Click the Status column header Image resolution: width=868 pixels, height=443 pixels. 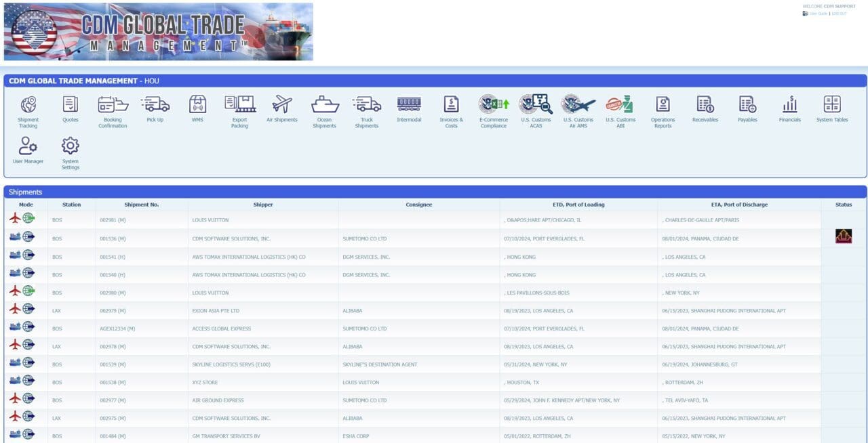[844, 205]
